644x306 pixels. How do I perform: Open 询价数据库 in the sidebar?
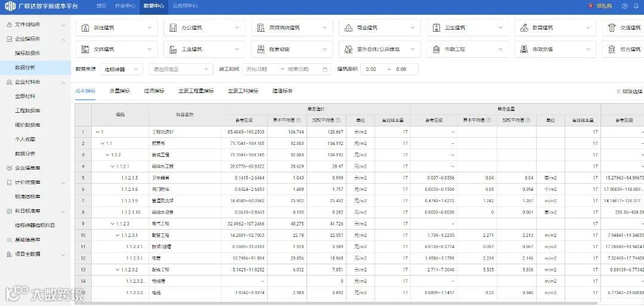28,125
